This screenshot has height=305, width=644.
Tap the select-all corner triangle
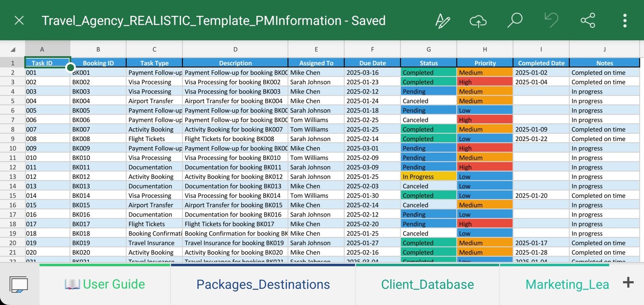(13, 49)
